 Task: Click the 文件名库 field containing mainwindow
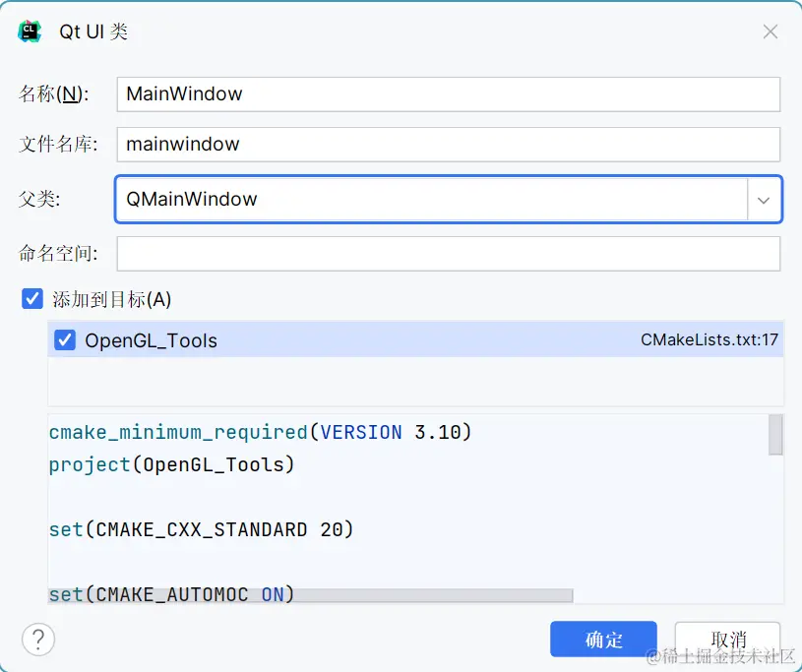pyautogui.click(x=448, y=145)
